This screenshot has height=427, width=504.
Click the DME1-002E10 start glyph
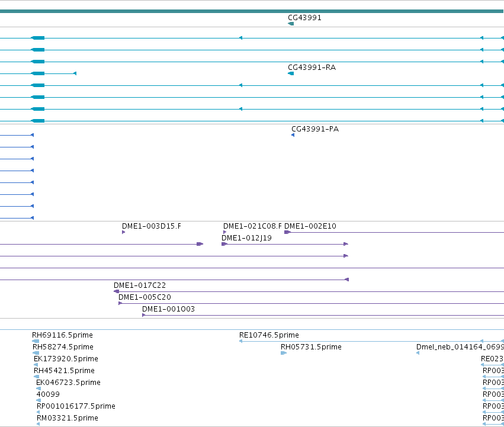tap(288, 232)
